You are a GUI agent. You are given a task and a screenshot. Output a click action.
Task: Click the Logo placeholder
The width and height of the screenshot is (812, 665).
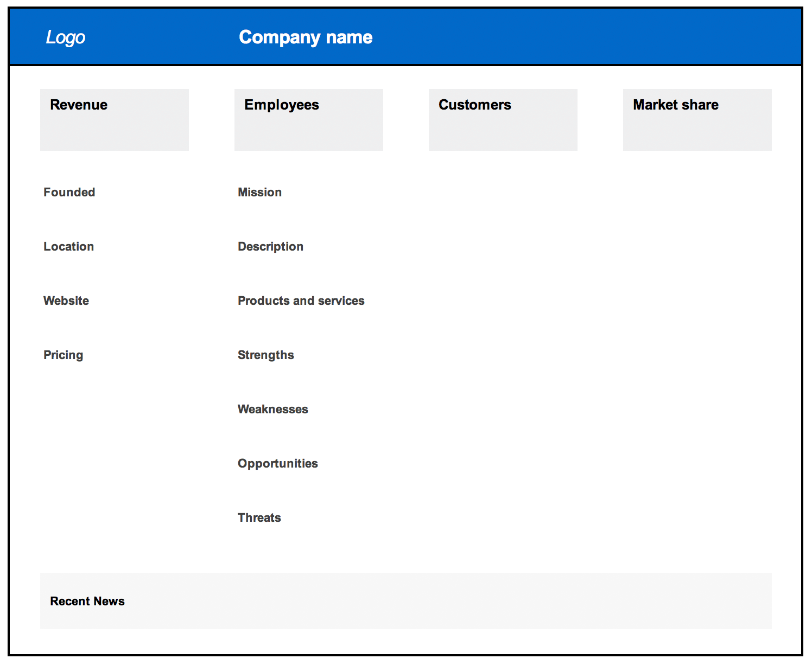click(x=66, y=37)
